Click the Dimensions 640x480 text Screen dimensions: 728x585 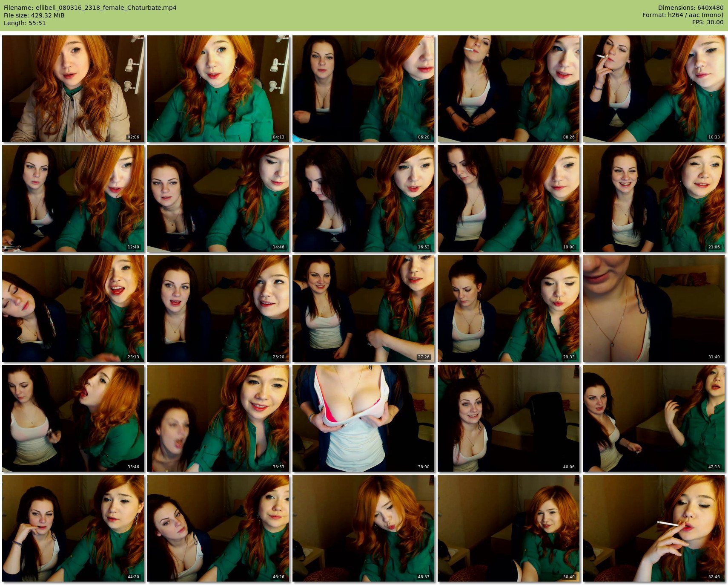[x=690, y=8]
